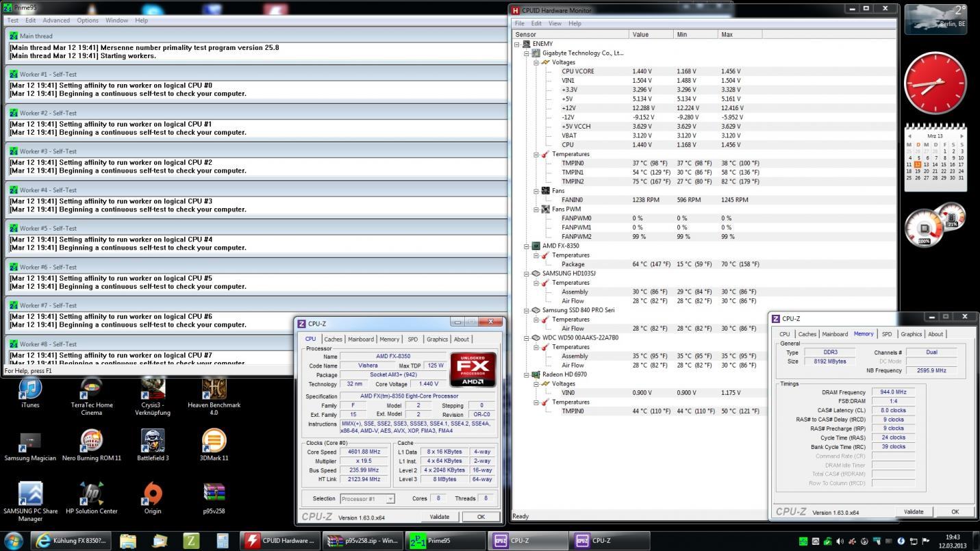The height and width of the screenshot is (551, 980).
Task: Switch to Mainboard tab in left CPU-Z window
Action: [x=361, y=339]
